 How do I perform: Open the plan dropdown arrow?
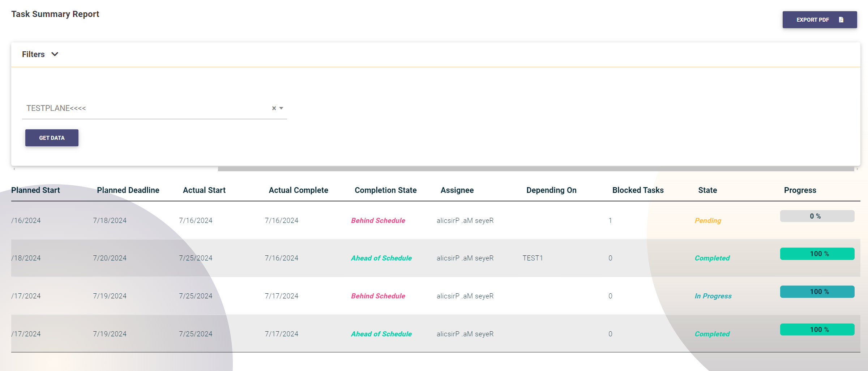[281, 108]
